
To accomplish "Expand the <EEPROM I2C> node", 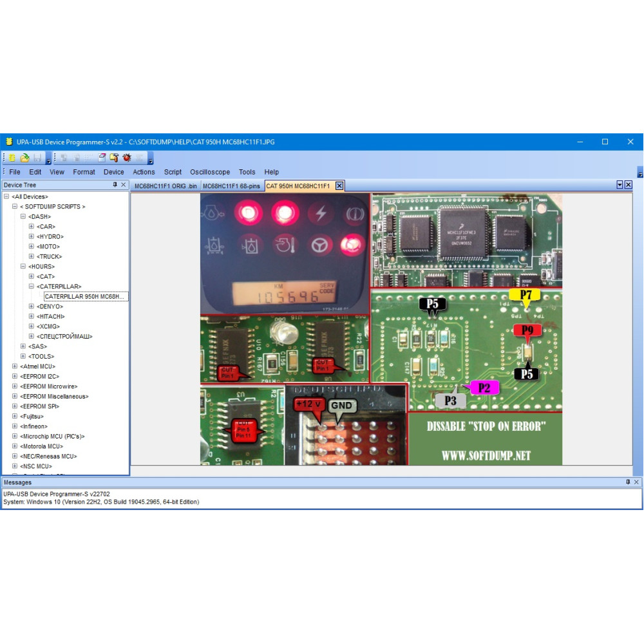I will [x=15, y=376].
